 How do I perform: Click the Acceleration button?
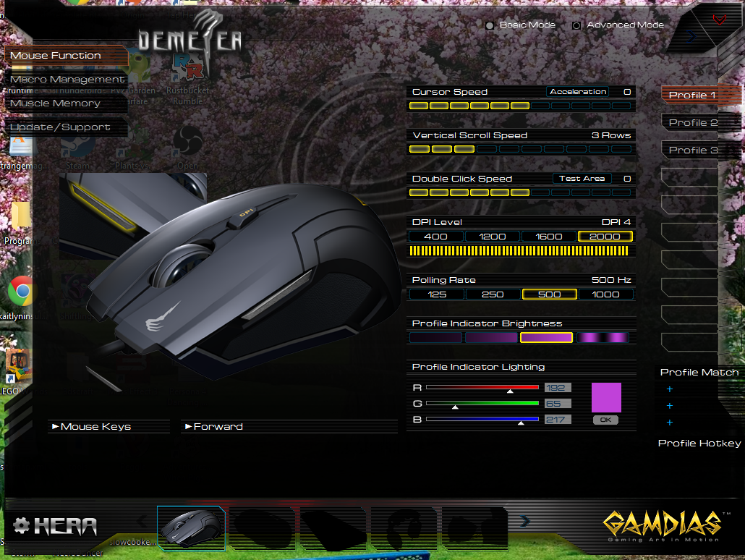(x=578, y=92)
